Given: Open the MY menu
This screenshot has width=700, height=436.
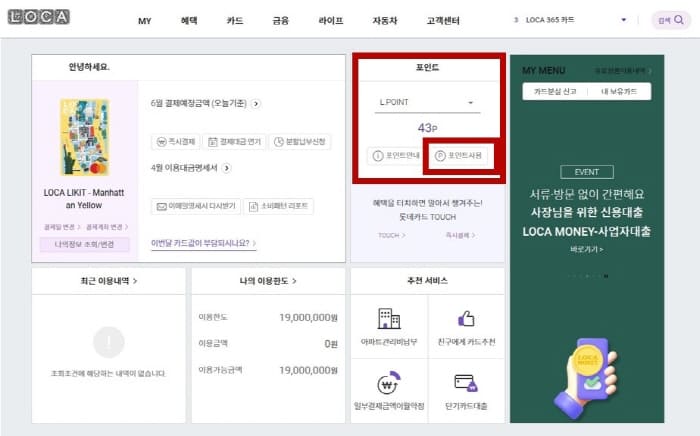Looking at the screenshot, I should click(x=145, y=21).
